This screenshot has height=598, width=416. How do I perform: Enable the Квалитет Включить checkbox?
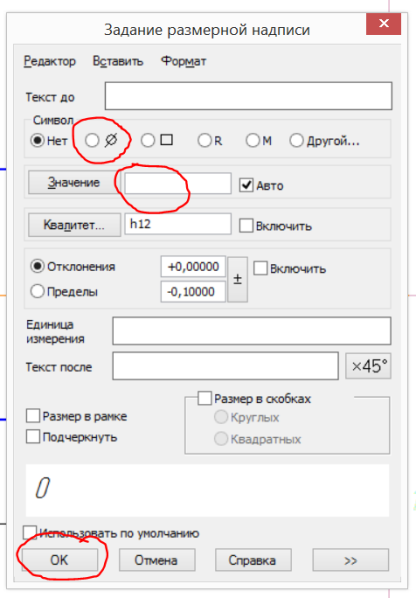coord(246,226)
